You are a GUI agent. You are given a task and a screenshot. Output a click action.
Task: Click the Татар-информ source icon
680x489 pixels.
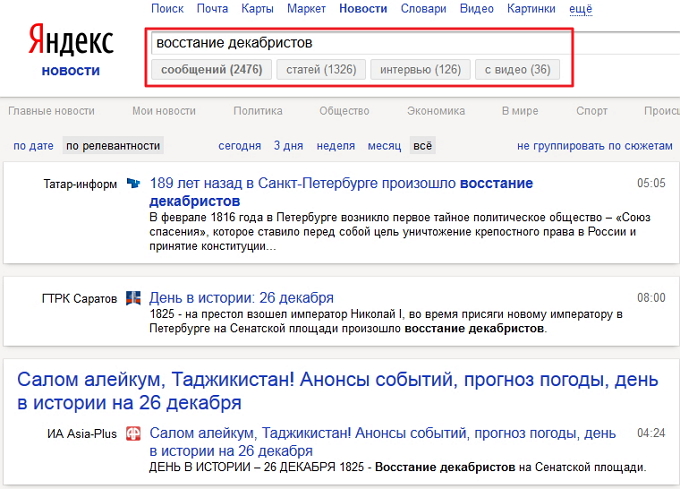tap(133, 183)
